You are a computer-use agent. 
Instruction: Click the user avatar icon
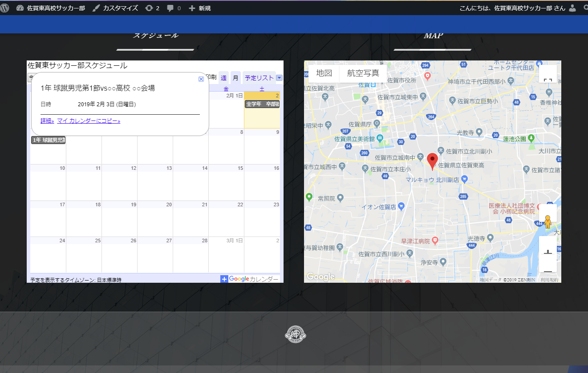coord(572,8)
